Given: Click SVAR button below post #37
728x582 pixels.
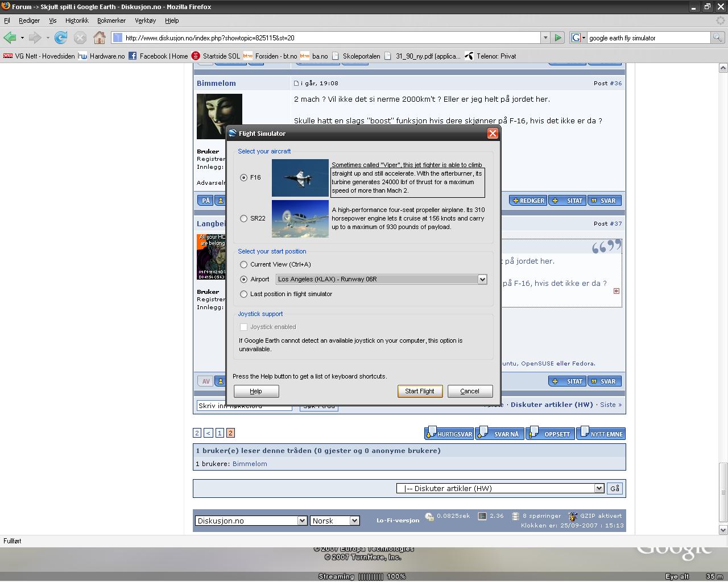Looking at the screenshot, I should tap(604, 381).
